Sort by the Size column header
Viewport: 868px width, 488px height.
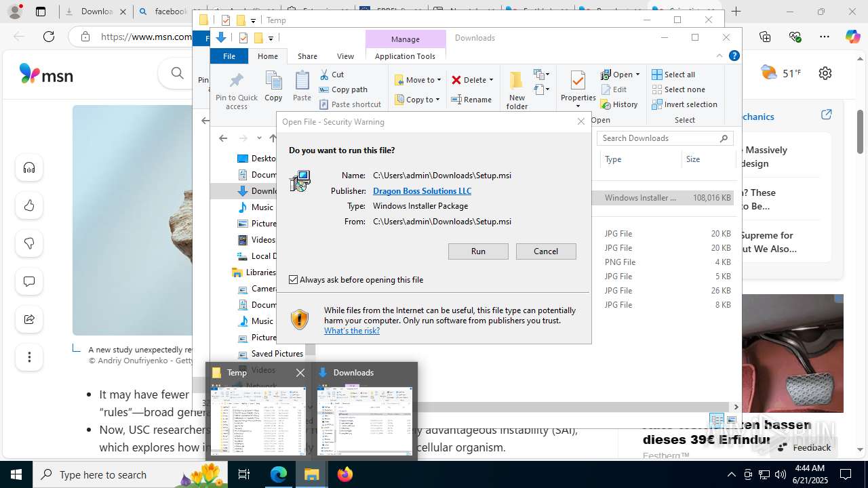708,159
